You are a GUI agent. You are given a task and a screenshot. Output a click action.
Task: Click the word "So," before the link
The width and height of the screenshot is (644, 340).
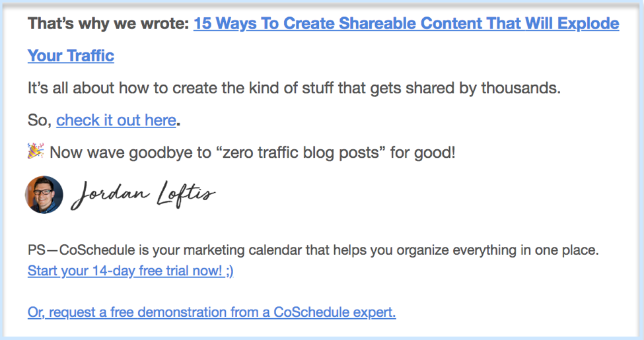pos(40,120)
